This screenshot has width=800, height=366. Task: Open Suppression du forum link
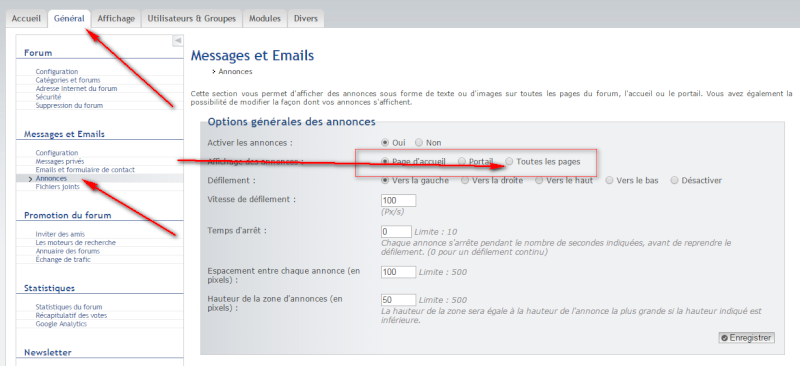[69, 106]
